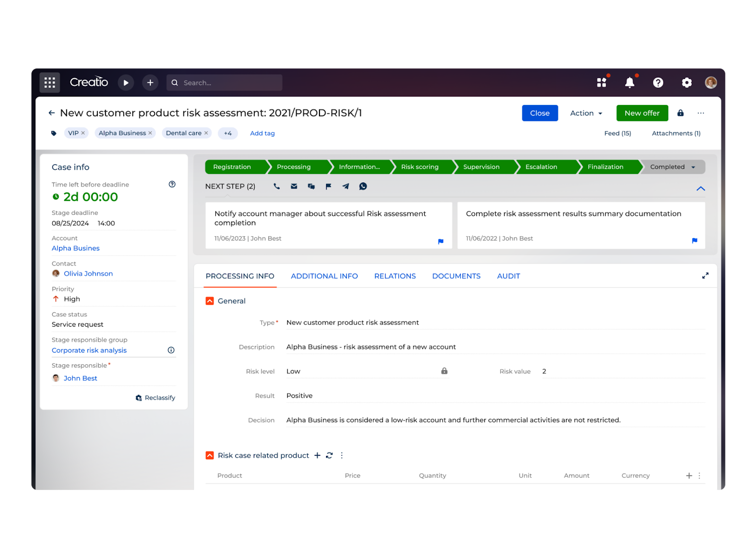
Task: Collapse the Next Step panel with the chevron
Action: click(x=701, y=189)
